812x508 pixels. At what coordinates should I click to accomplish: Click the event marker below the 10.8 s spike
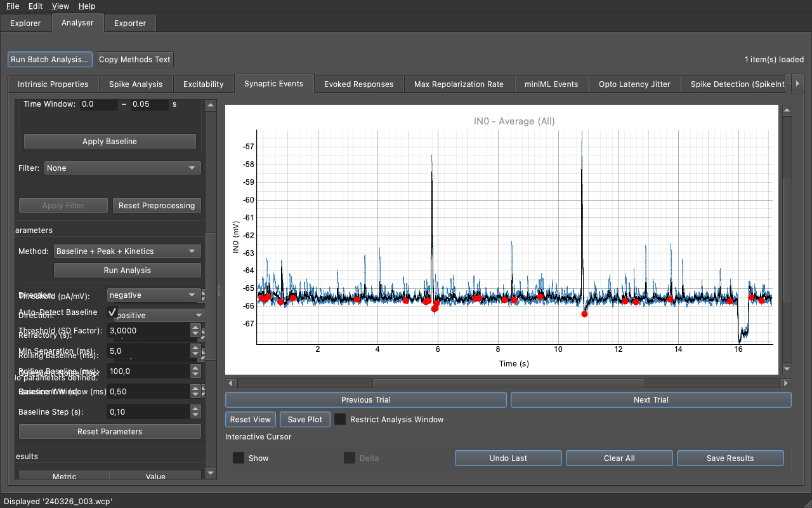click(x=584, y=314)
